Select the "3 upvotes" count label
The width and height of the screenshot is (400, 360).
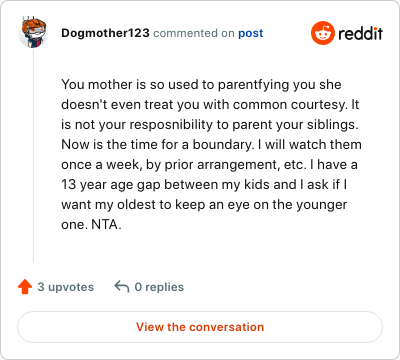[x=66, y=287]
